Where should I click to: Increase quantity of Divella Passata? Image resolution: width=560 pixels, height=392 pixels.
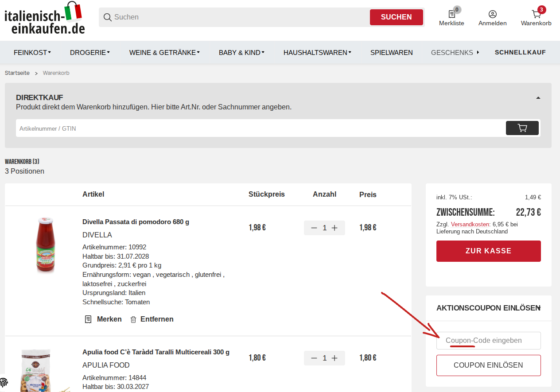pyautogui.click(x=334, y=228)
